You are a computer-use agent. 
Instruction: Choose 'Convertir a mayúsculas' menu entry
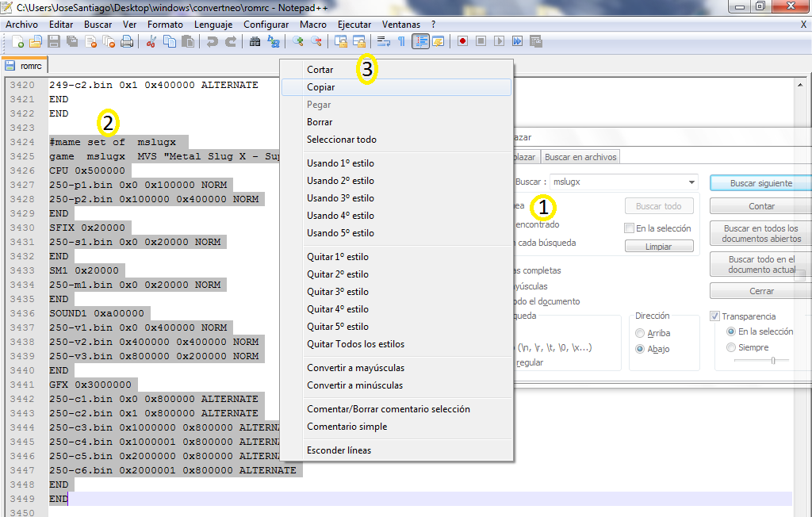tap(396, 368)
